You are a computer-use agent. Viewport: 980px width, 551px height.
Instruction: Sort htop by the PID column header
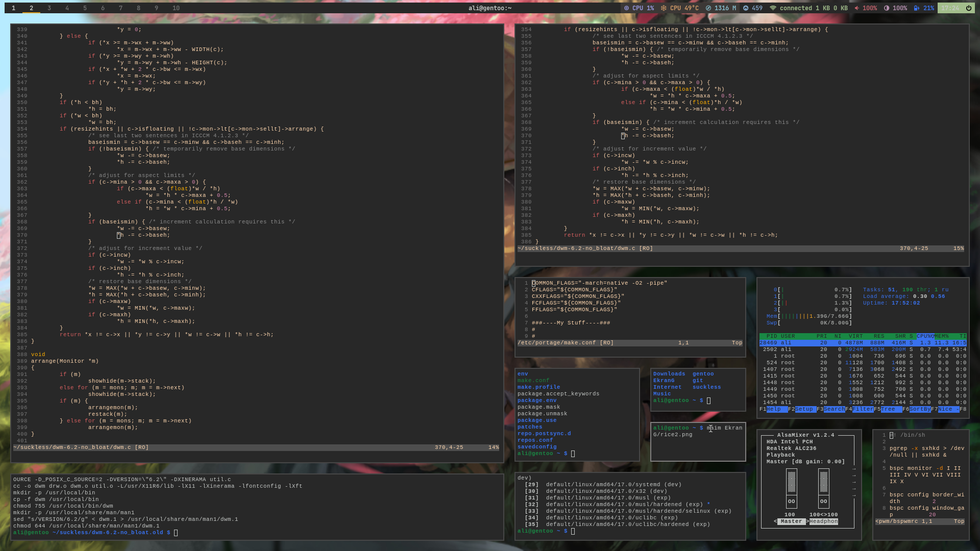(x=772, y=336)
